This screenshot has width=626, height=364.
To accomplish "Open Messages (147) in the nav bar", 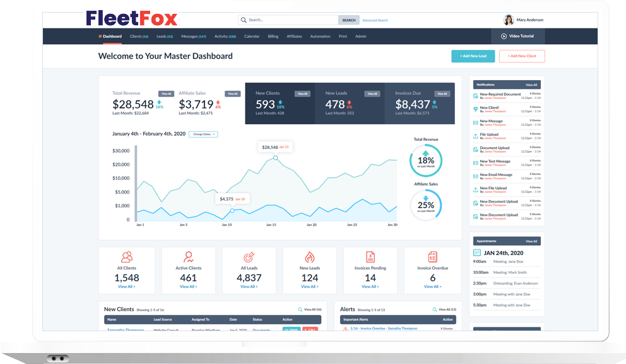I will 194,37.
